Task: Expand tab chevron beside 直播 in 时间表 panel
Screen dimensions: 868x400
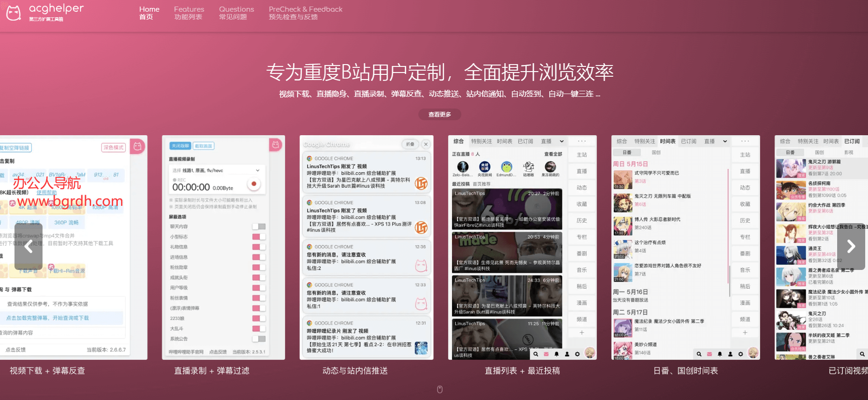Action: click(725, 141)
